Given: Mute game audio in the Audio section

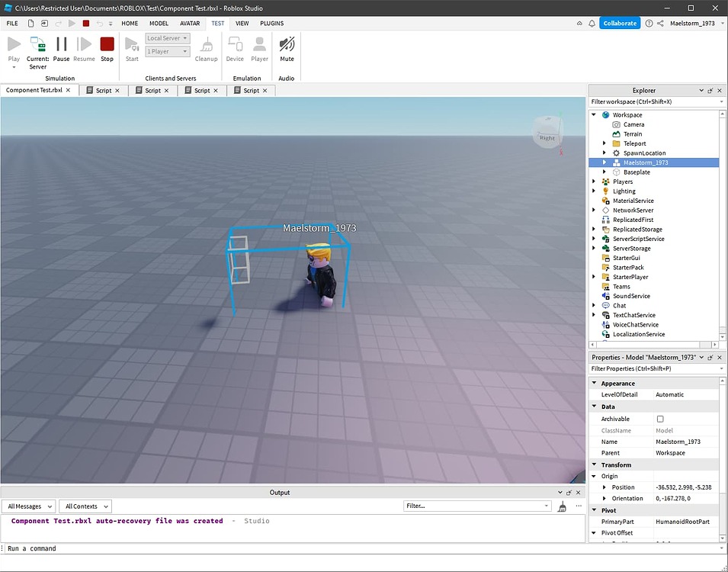Looking at the screenshot, I should pos(287,47).
